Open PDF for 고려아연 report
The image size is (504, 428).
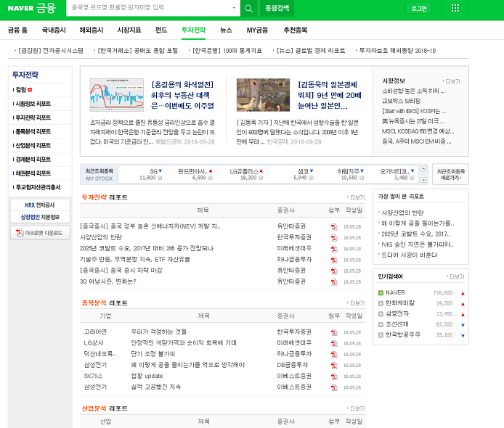pyautogui.click(x=334, y=333)
